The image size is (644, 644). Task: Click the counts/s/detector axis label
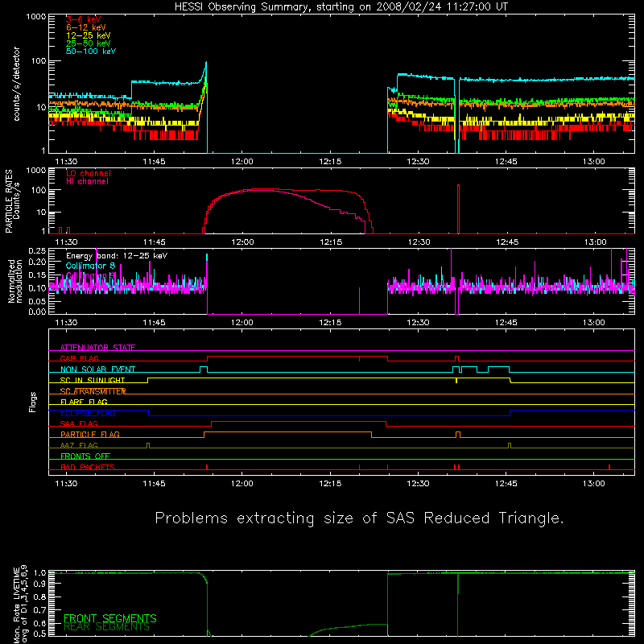[x=16, y=84]
